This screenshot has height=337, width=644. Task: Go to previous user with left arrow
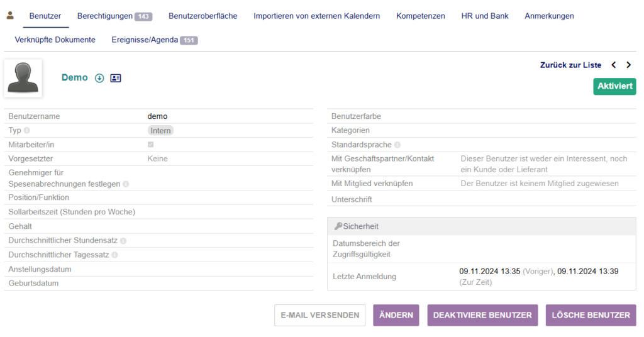coord(614,65)
